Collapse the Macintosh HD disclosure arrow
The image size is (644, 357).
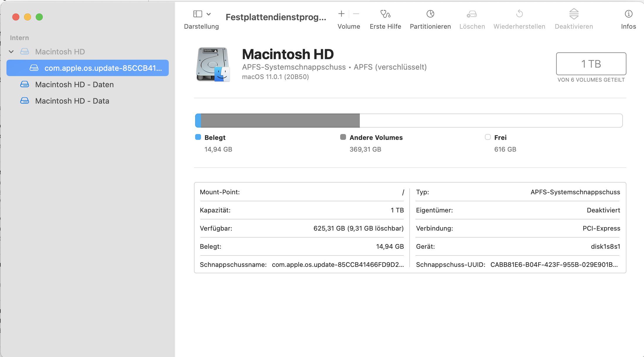pyautogui.click(x=11, y=52)
